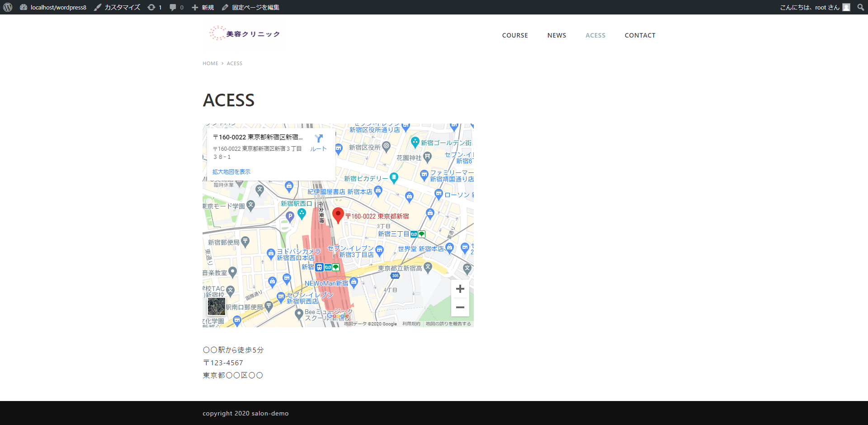
Task: Click the route directions arrow icon
Action: [x=319, y=139]
